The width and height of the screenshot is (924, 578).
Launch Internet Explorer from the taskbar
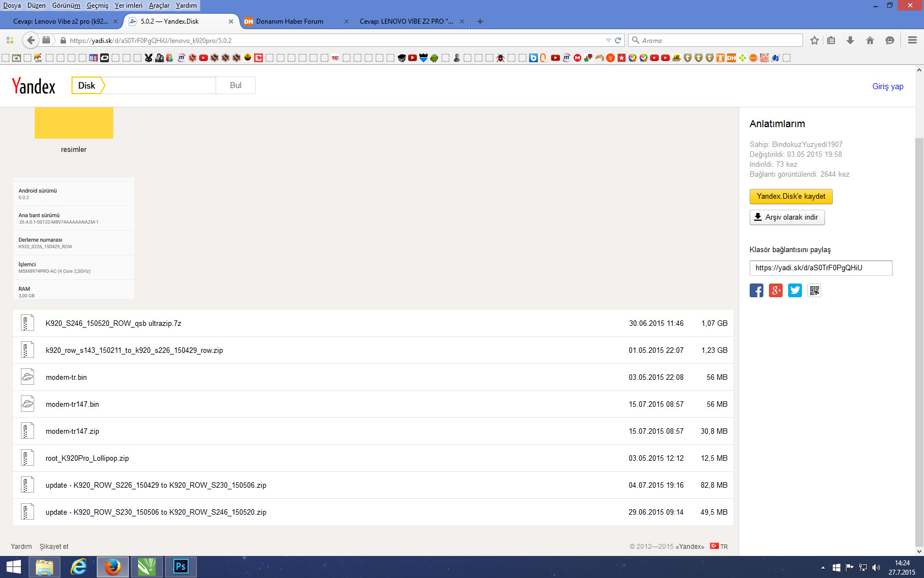(79, 567)
